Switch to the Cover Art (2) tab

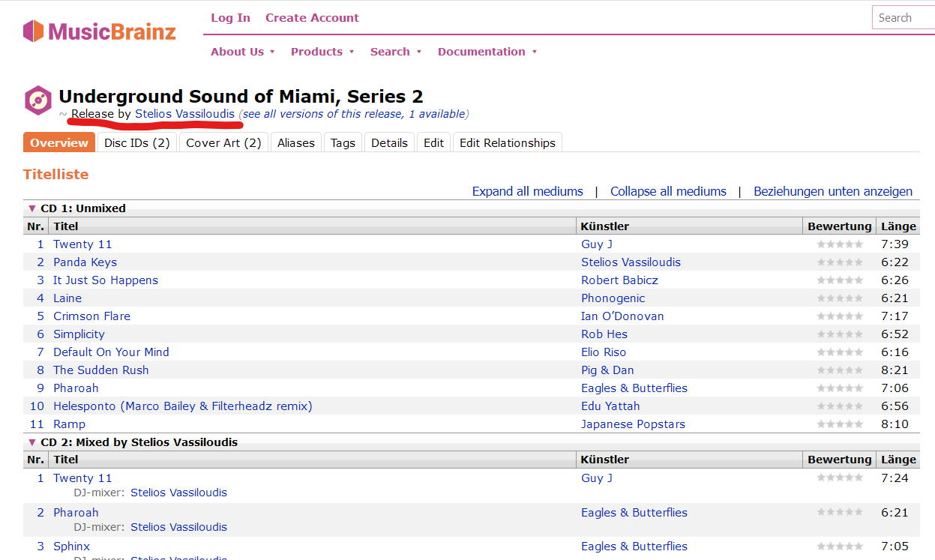[223, 142]
